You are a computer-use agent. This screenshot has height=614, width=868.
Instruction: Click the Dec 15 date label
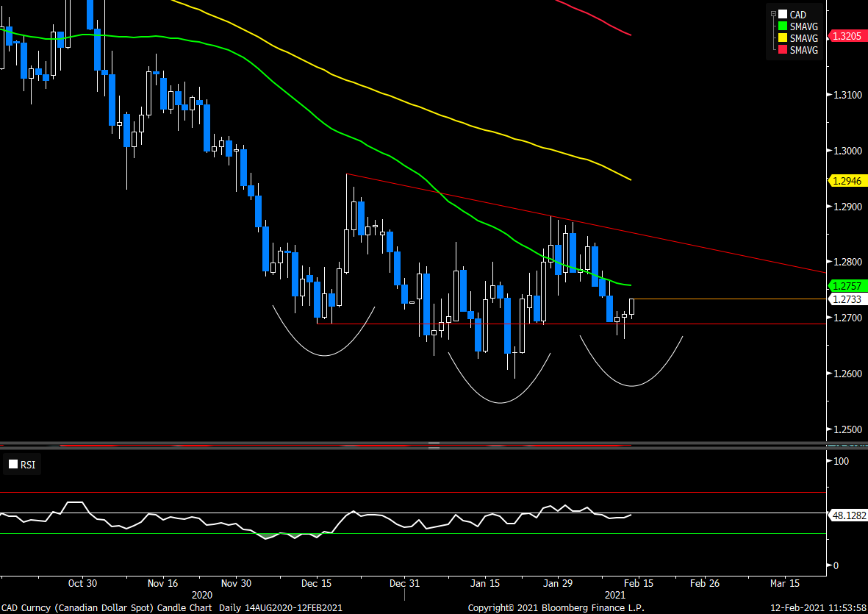pyautogui.click(x=317, y=584)
